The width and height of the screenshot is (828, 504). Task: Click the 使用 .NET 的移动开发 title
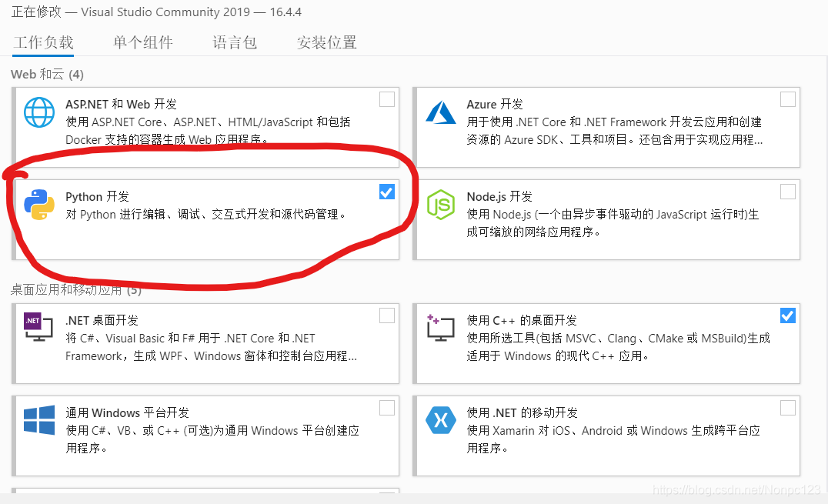coord(523,412)
